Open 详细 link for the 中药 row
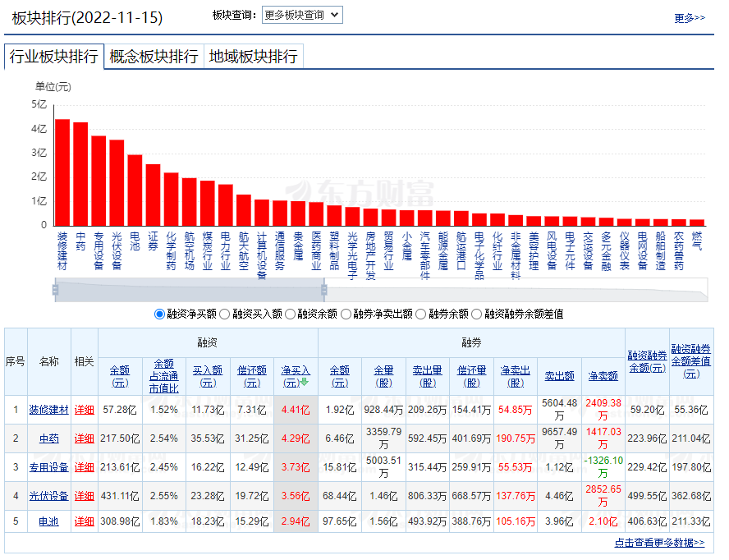 click(x=84, y=438)
